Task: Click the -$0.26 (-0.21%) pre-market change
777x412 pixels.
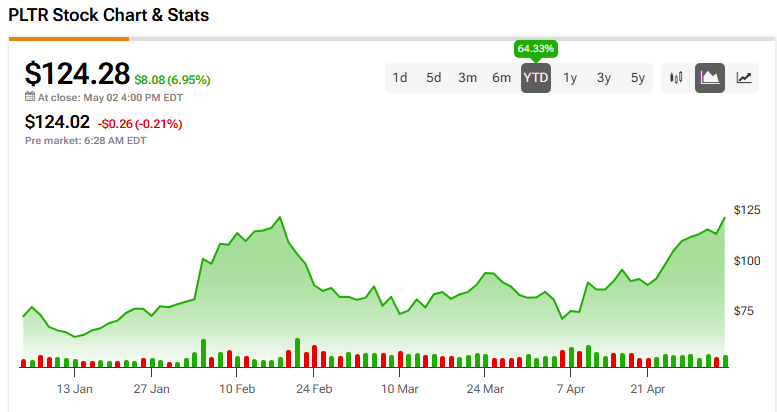Action: pos(140,123)
